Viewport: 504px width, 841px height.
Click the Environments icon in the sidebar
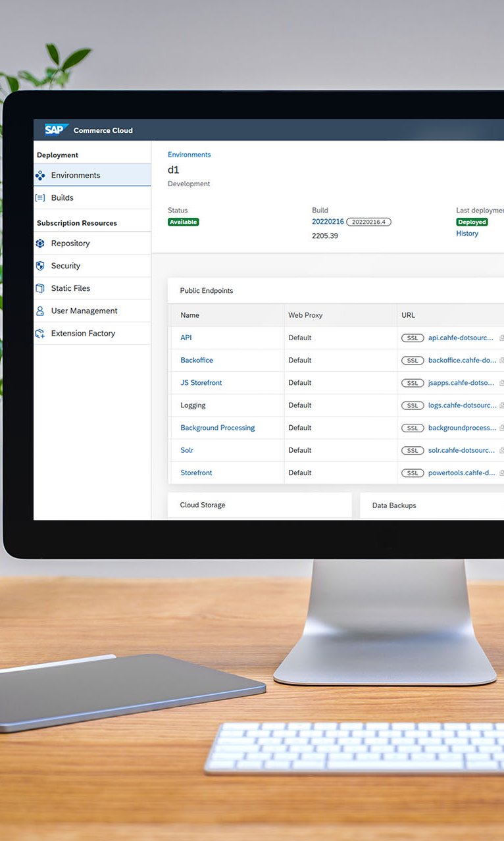point(40,176)
